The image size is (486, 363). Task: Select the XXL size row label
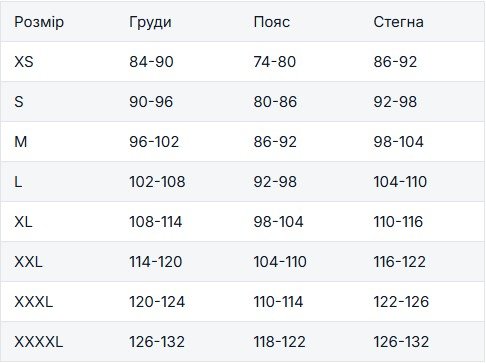28,262
